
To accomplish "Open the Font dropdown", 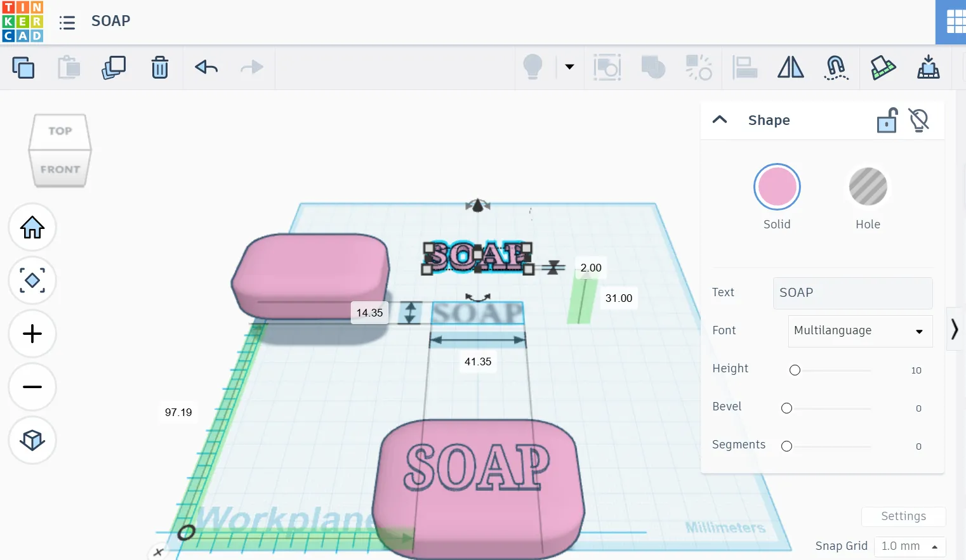I will [859, 330].
